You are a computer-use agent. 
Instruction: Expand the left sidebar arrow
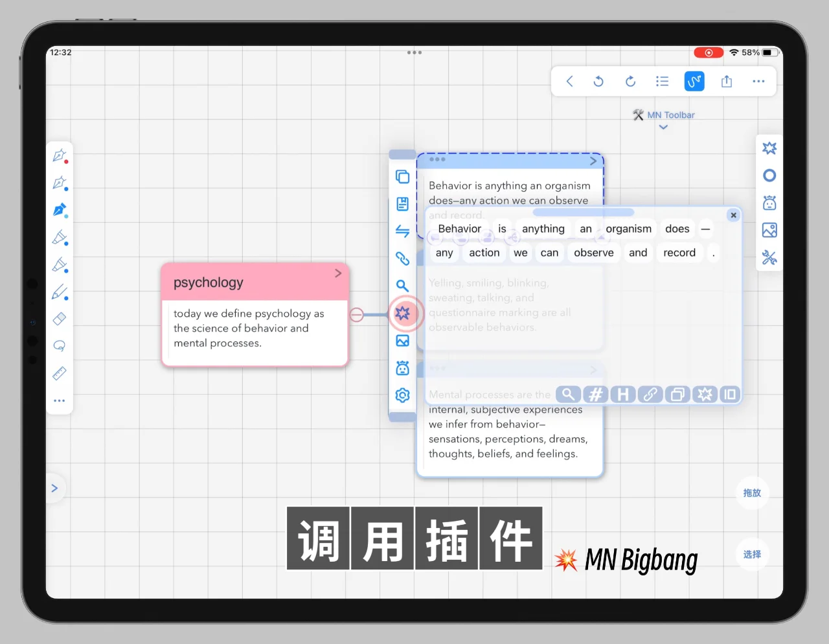[54, 488]
